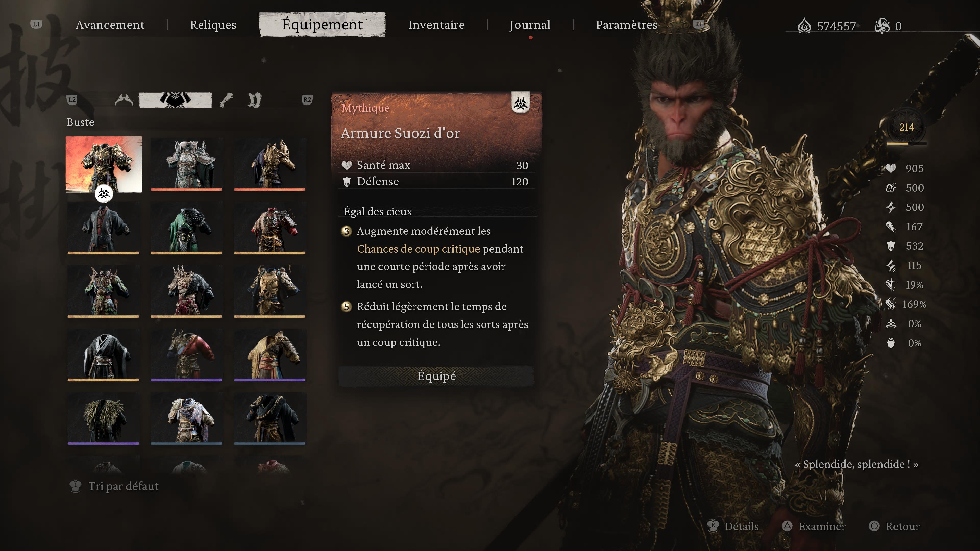Image resolution: width=980 pixels, height=551 pixels.
Task: Click the armor set emblem on item card
Action: coord(520,103)
